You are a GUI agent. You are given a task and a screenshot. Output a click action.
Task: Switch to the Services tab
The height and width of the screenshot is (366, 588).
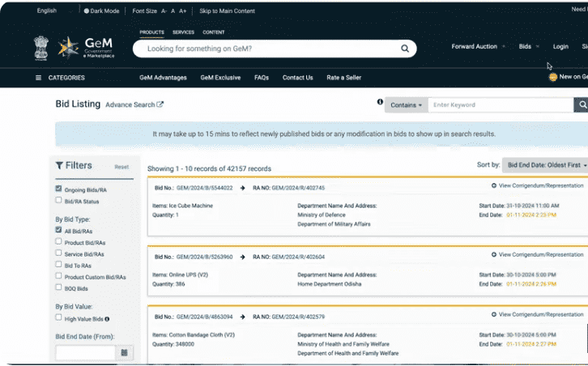(x=183, y=32)
